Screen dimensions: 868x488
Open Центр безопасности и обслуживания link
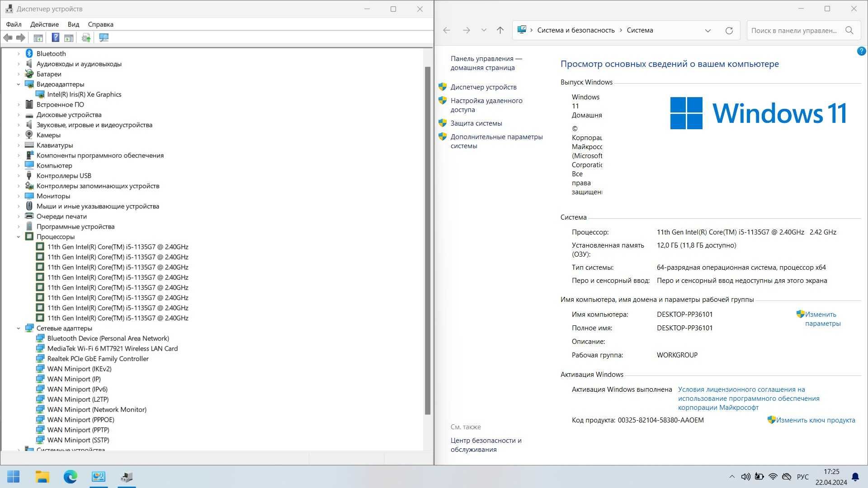pos(486,445)
